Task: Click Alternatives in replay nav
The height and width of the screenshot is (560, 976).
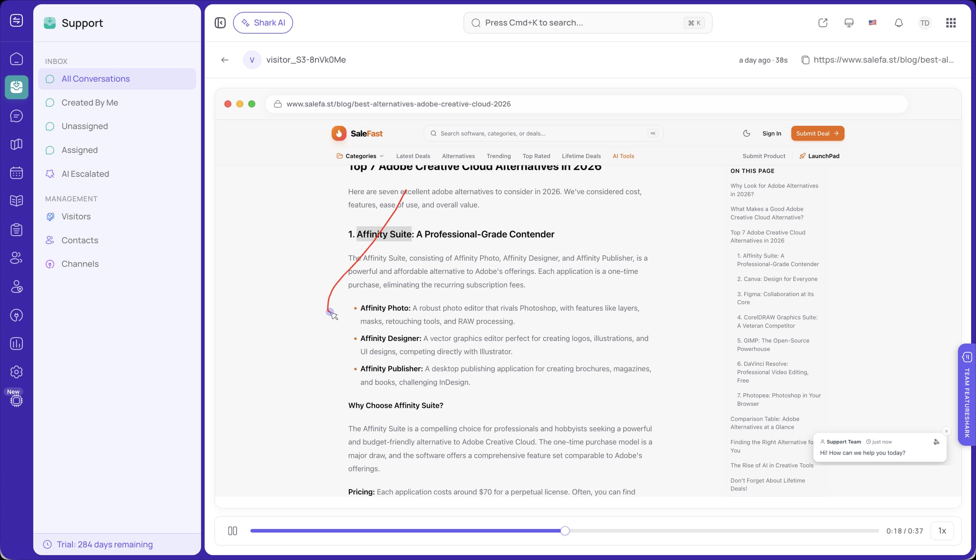Action: click(458, 156)
